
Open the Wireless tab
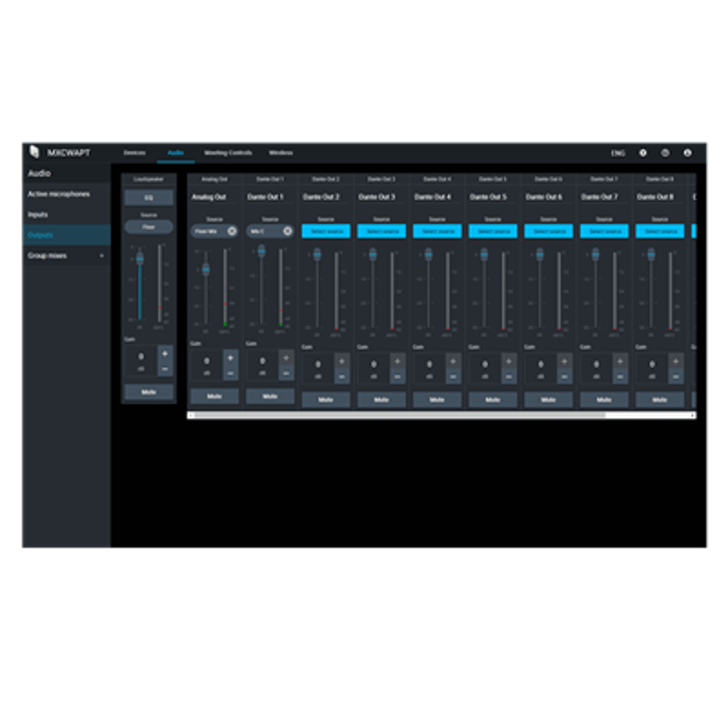(x=281, y=153)
